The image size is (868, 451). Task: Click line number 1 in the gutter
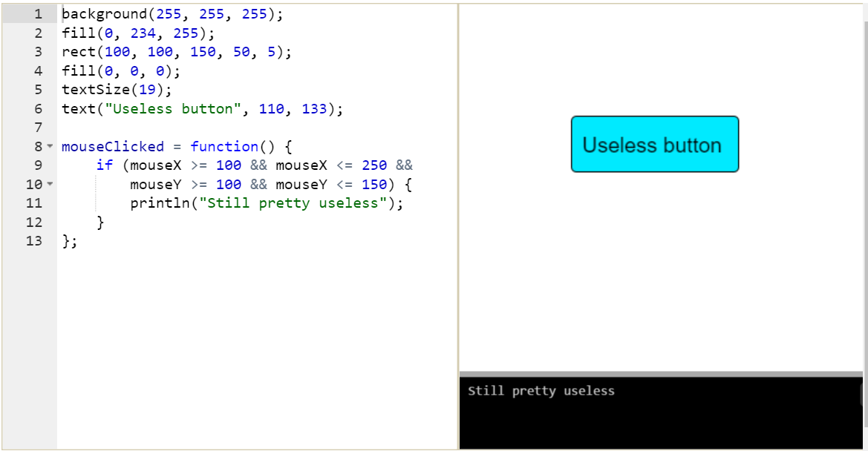[x=38, y=14]
